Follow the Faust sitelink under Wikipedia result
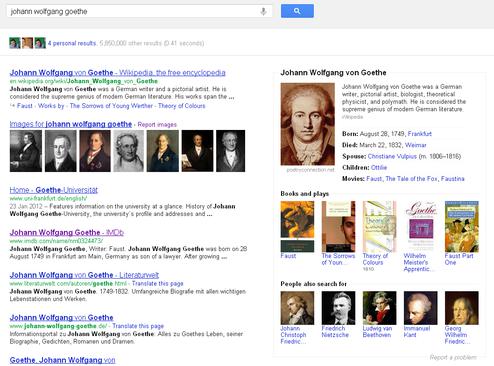 click(25, 106)
